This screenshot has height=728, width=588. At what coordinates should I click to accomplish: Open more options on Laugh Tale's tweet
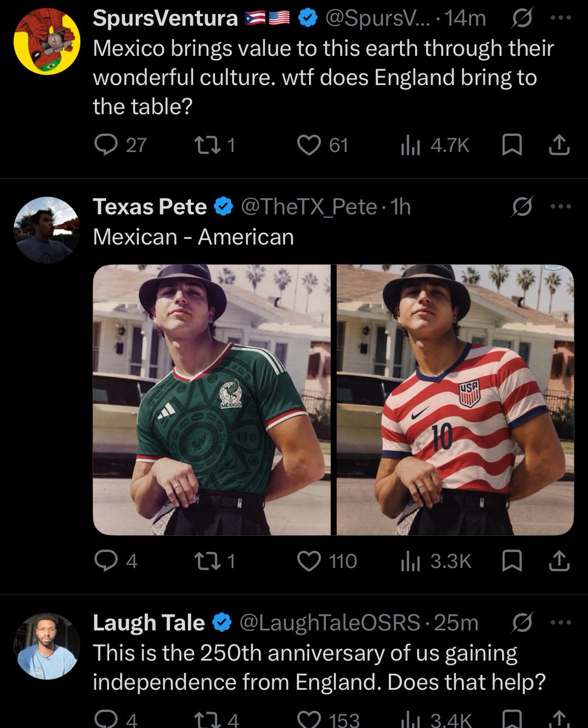click(x=560, y=623)
